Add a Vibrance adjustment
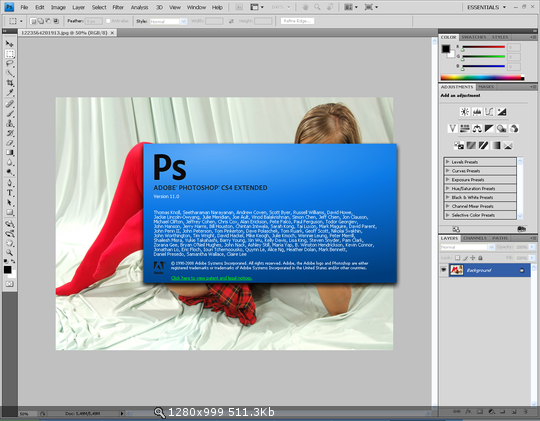Screen dimensions: 540x421 pyautogui.click(x=452, y=129)
